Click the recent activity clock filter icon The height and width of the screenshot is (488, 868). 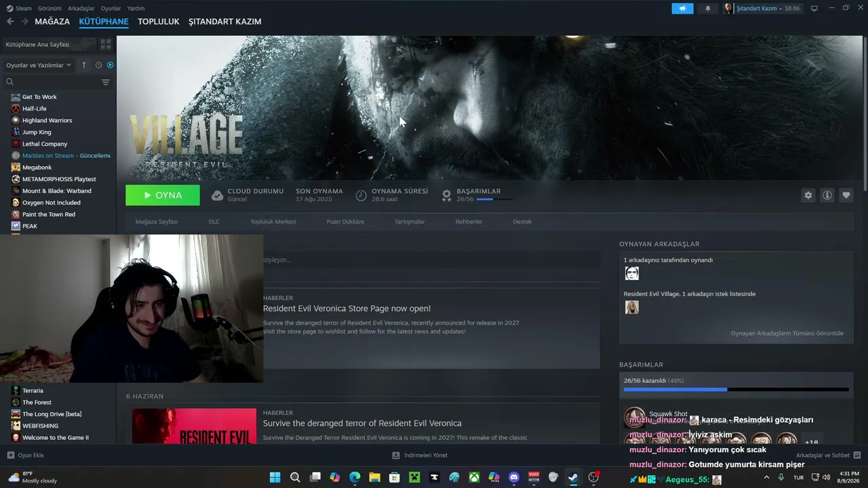coord(98,65)
